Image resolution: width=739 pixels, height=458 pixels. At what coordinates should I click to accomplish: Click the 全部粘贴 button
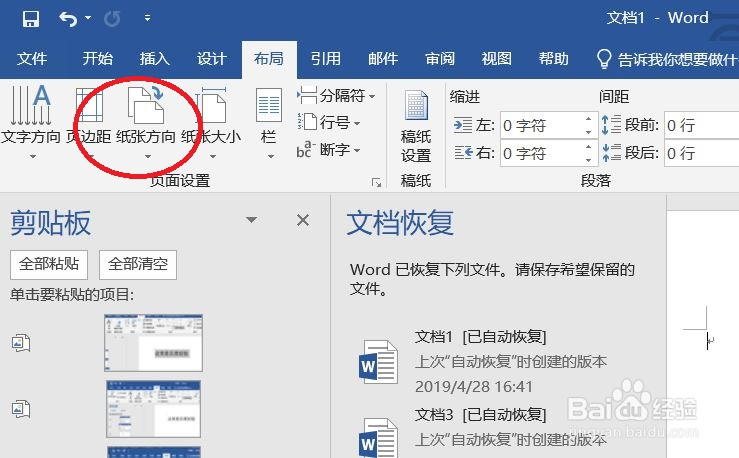(49, 264)
